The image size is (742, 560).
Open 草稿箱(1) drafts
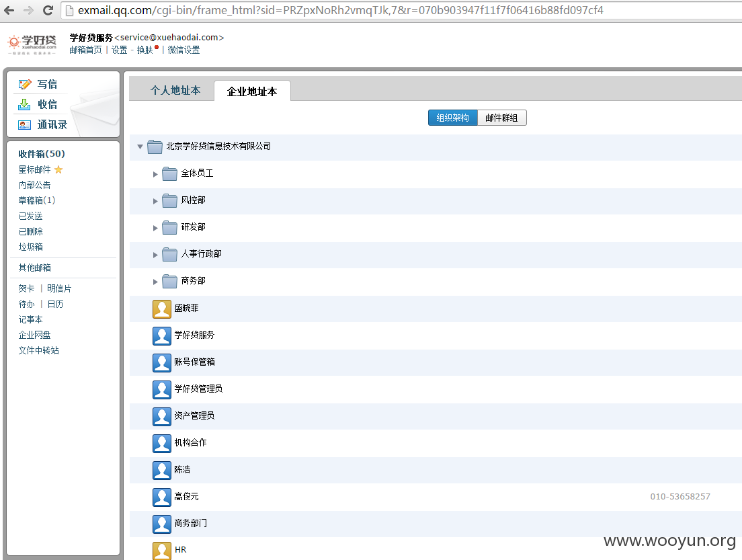tap(37, 200)
